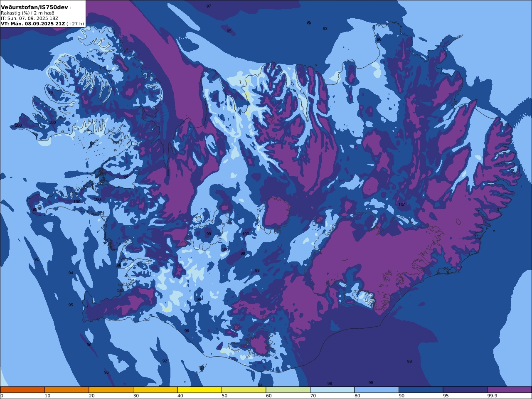
Task: Click the '93' humidity value on map
Action: point(325,29)
